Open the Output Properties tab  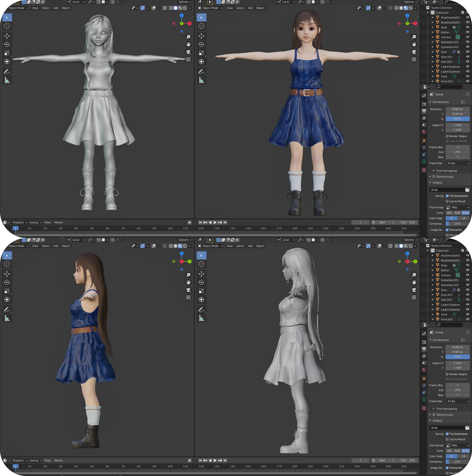[424, 111]
